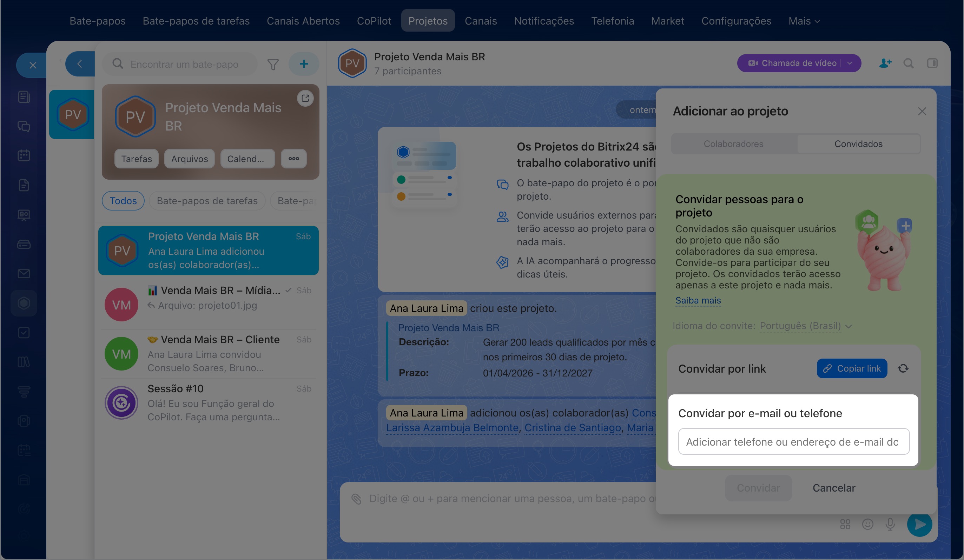964x560 pixels.
Task: Open Projetos in the top menu
Action: tap(428, 20)
